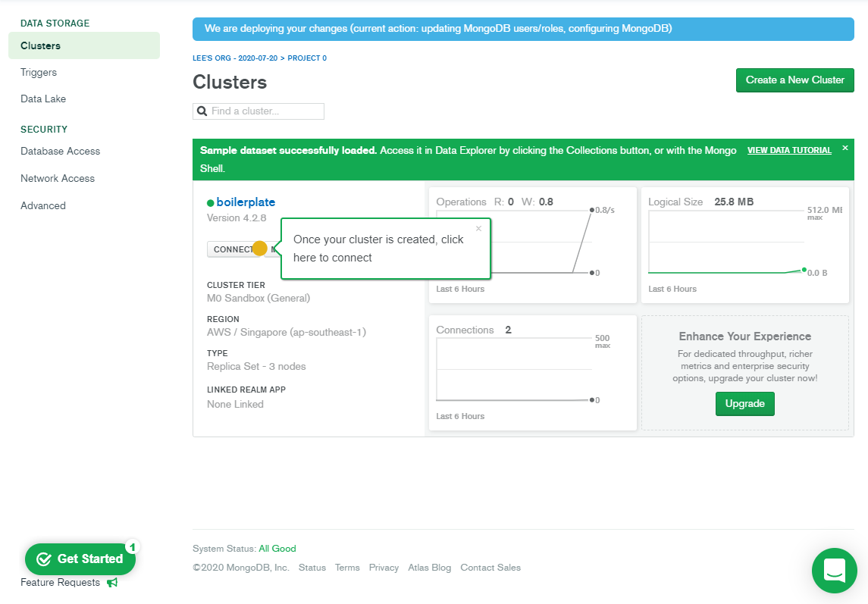Click the PROJECT 0 breadcrumb link
Image resolution: width=868 pixels, height=604 pixels.
[307, 58]
